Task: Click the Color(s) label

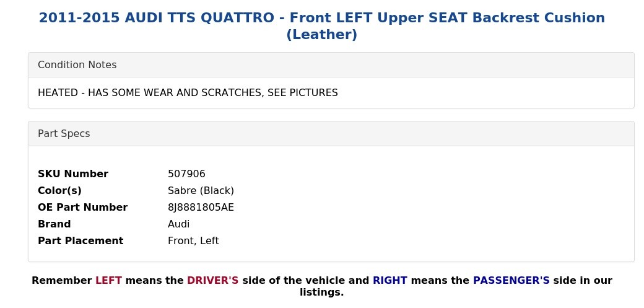Action: point(59,191)
